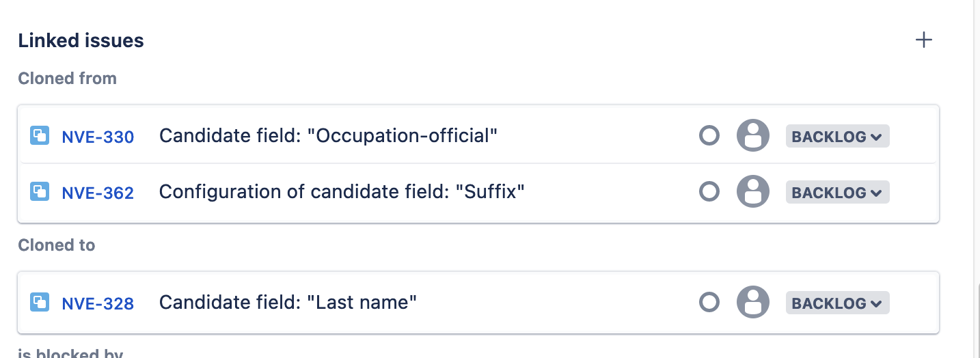Image resolution: width=980 pixels, height=358 pixels.
Task: Open issue link NVE-330
Action: (x=98, y=137)
